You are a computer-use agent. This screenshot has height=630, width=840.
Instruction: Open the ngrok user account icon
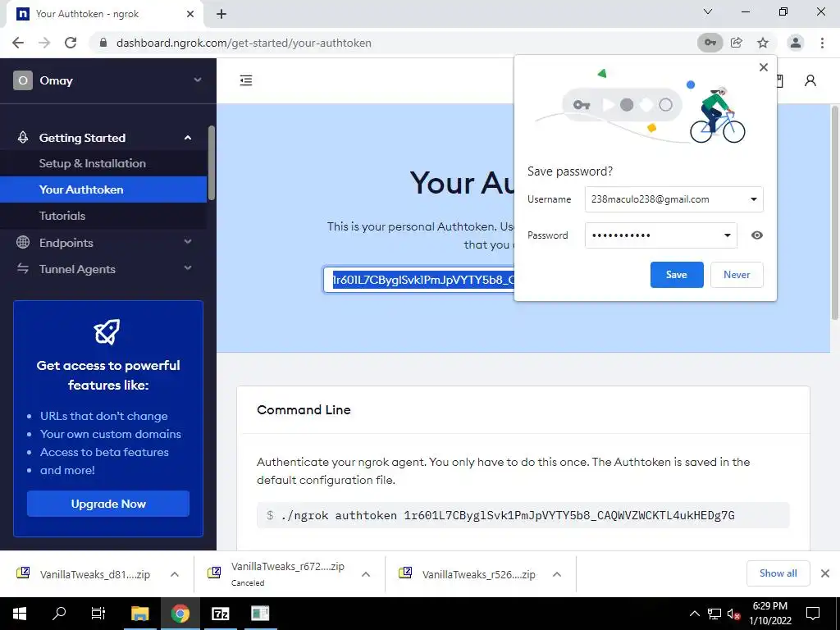[810, 80]
